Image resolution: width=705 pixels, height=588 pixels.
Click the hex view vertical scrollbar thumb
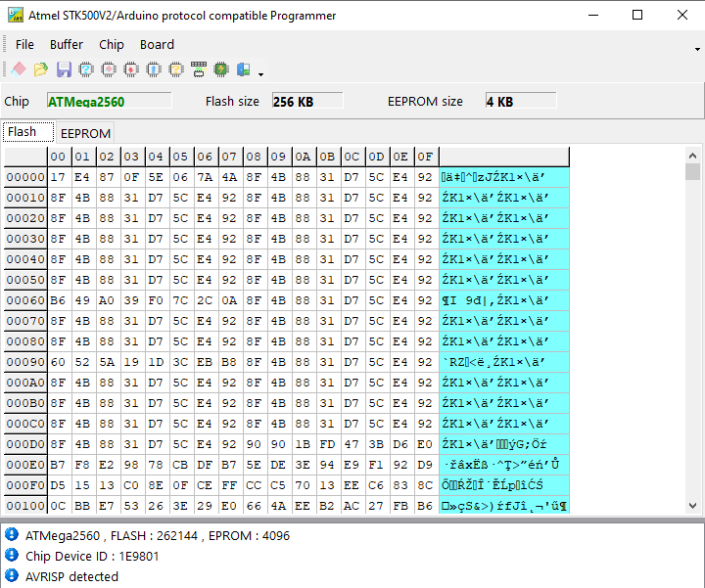point(692,171)
